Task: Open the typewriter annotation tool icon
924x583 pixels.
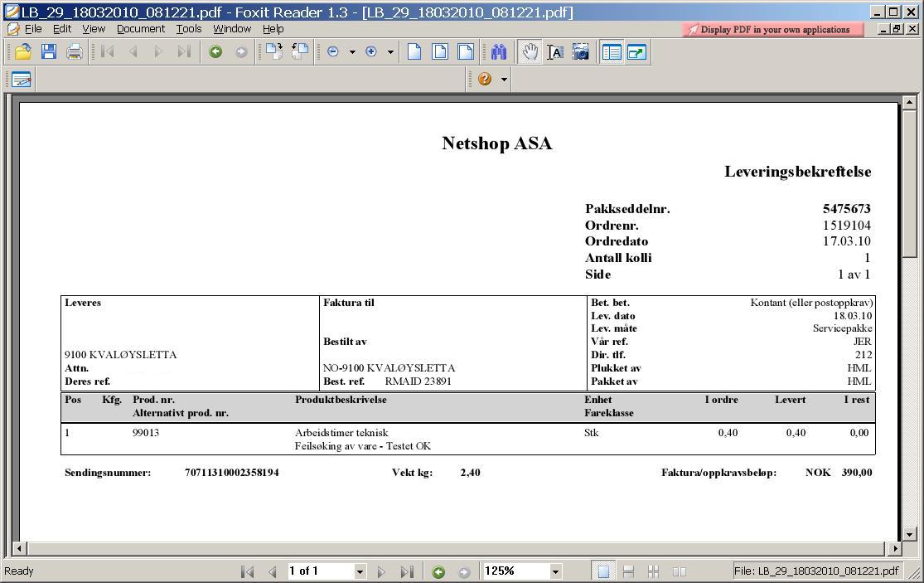Action: 22,79
